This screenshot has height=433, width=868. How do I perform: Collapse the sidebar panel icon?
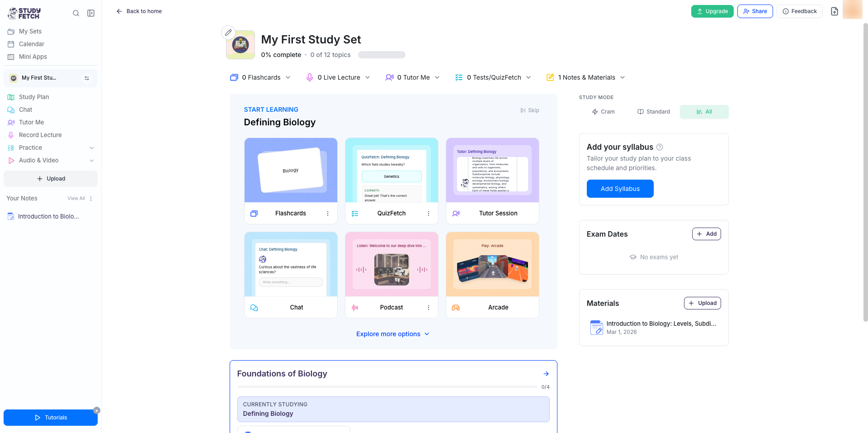click(91, 13)
